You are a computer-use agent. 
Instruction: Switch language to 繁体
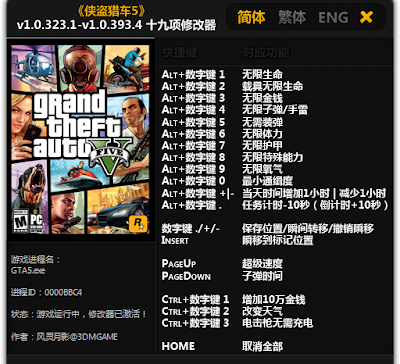point(292,17)
